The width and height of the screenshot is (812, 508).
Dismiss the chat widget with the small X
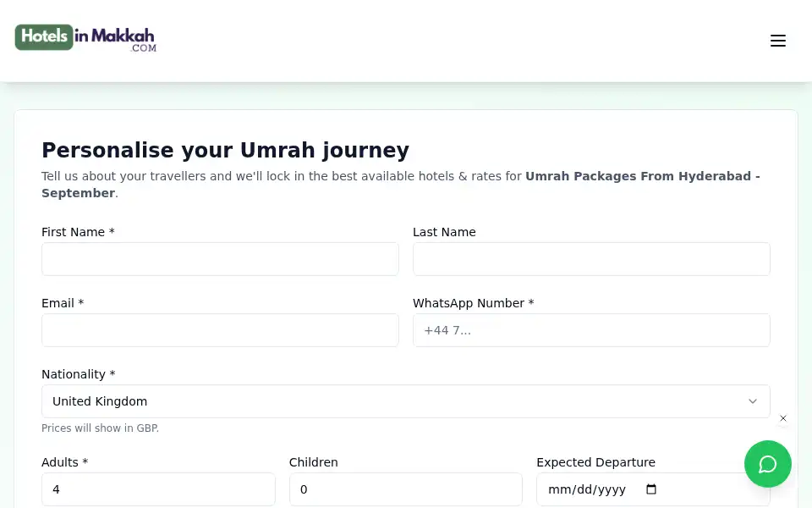pos(783,418)
